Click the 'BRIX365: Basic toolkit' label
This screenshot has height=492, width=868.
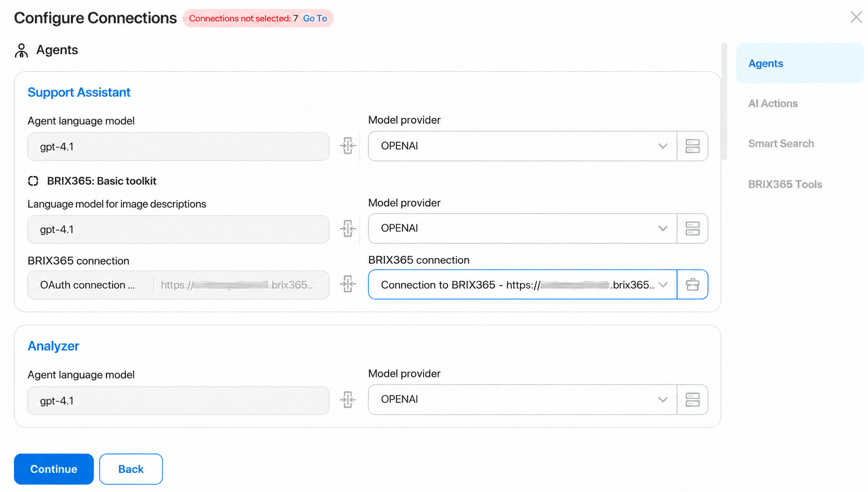tap(102, 181)
